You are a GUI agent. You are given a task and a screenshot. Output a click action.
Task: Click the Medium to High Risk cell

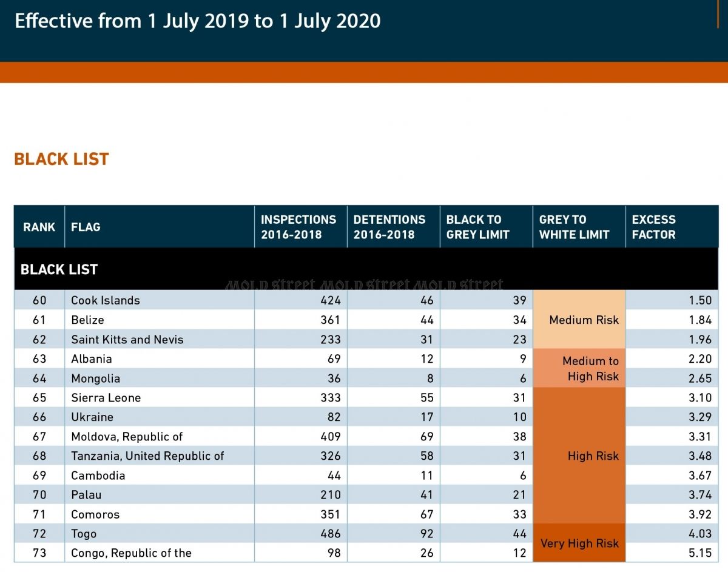point(579,368)
